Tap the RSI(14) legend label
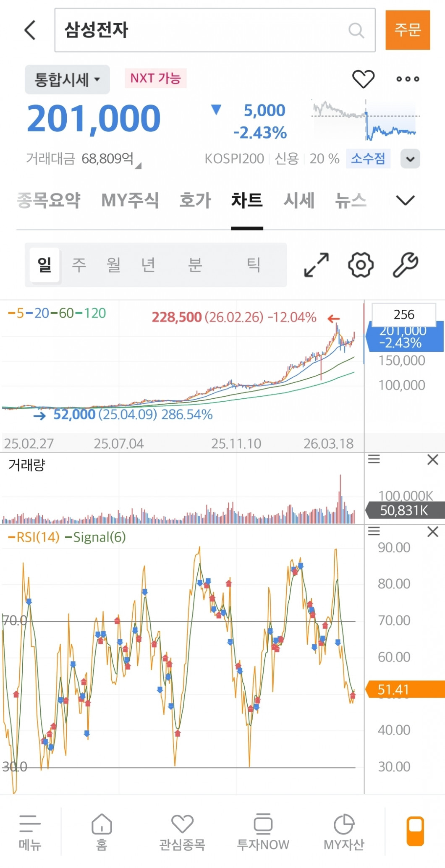Image resolution: width=445 pixels, height=868 pixels. [34, 537]
